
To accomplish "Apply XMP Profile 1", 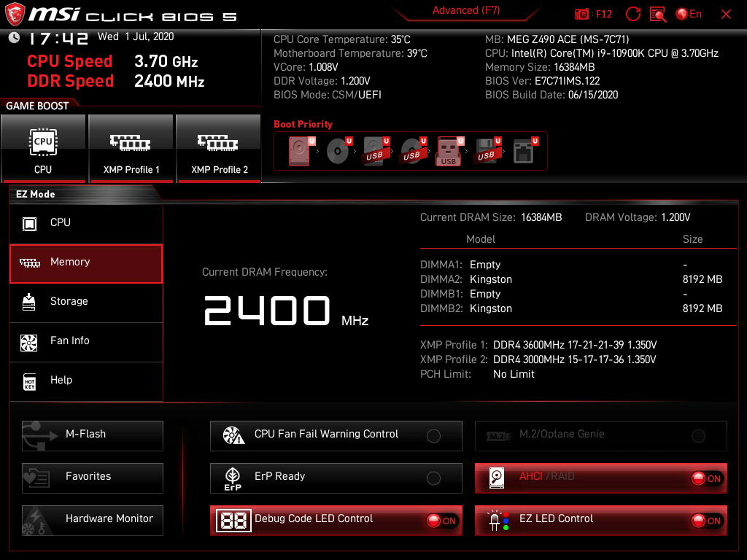I will pos(131,148).
